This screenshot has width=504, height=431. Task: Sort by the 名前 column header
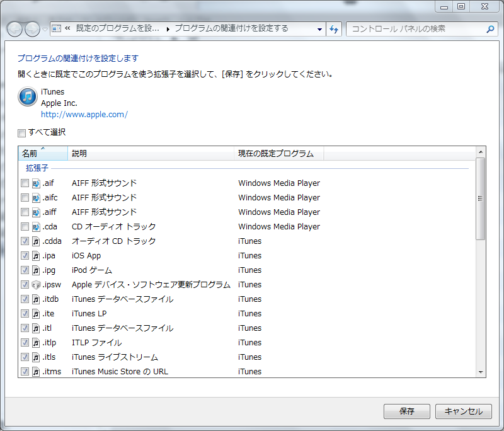[43, 154]
